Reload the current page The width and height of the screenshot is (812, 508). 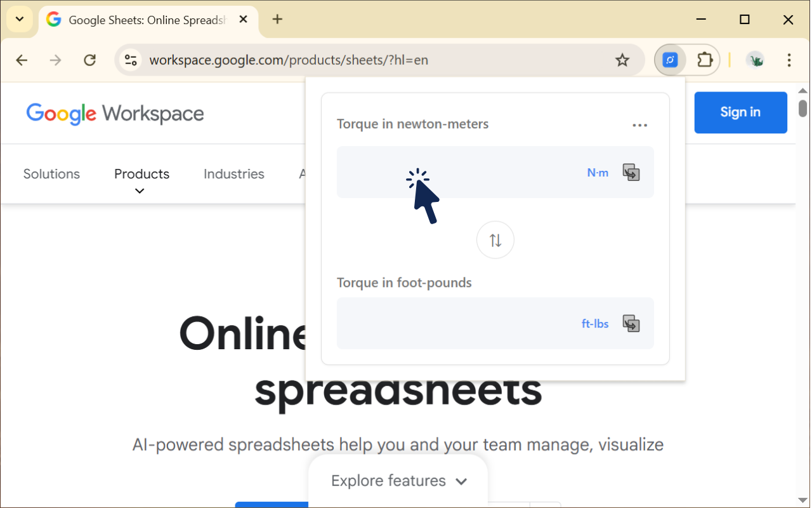(90, 60)
